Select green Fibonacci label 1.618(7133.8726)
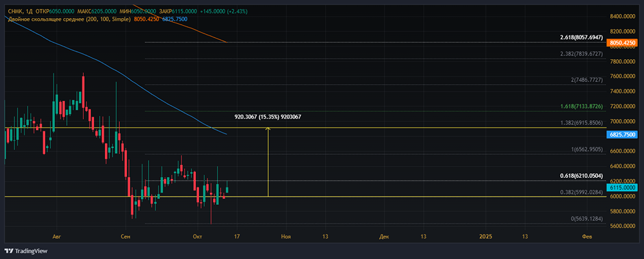Image resolution: width=644 pixels, height=259 pixels. (581, 106)
